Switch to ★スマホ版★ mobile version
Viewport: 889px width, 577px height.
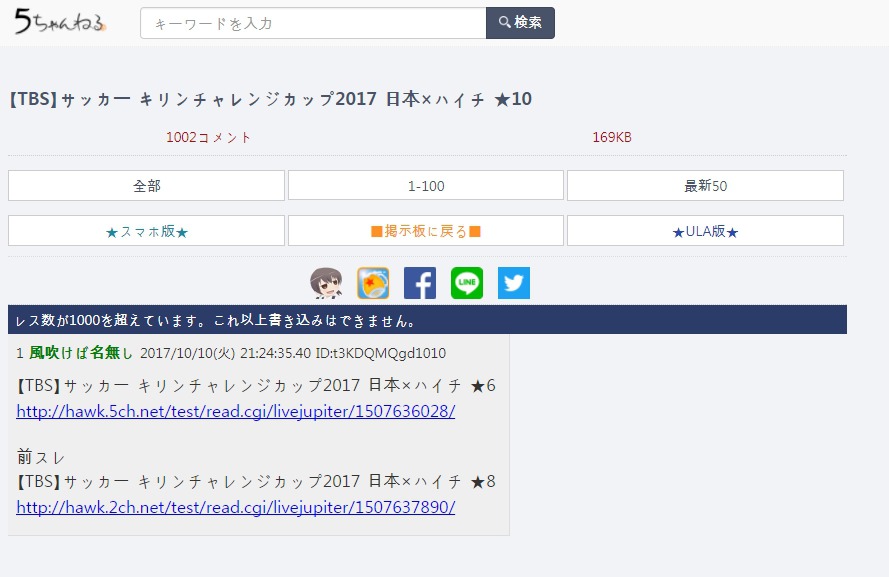146,231
